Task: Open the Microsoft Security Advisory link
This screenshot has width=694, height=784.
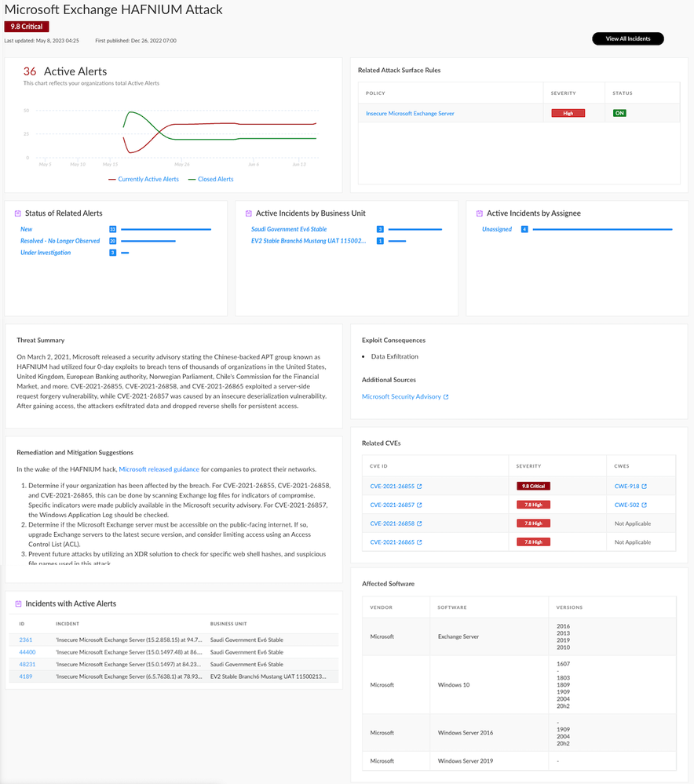Action: click(x=401, y=396)
